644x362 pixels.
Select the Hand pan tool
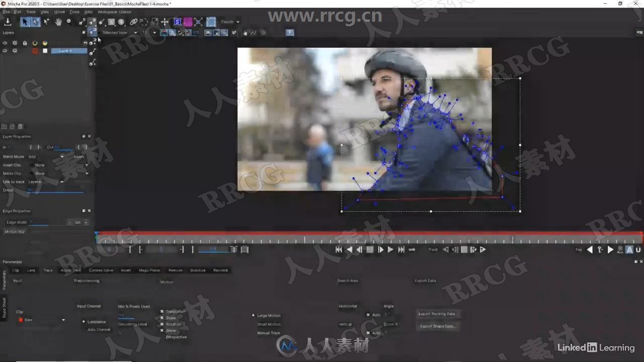click(58, 22)
